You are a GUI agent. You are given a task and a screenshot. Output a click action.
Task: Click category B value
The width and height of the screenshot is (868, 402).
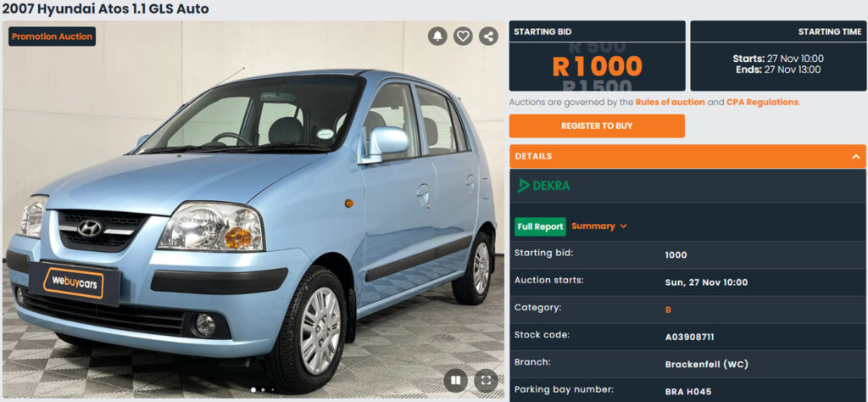[x=668, y=310]
